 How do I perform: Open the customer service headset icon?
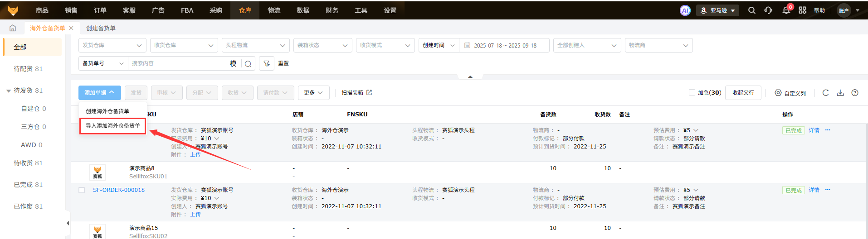pos(768,10)
